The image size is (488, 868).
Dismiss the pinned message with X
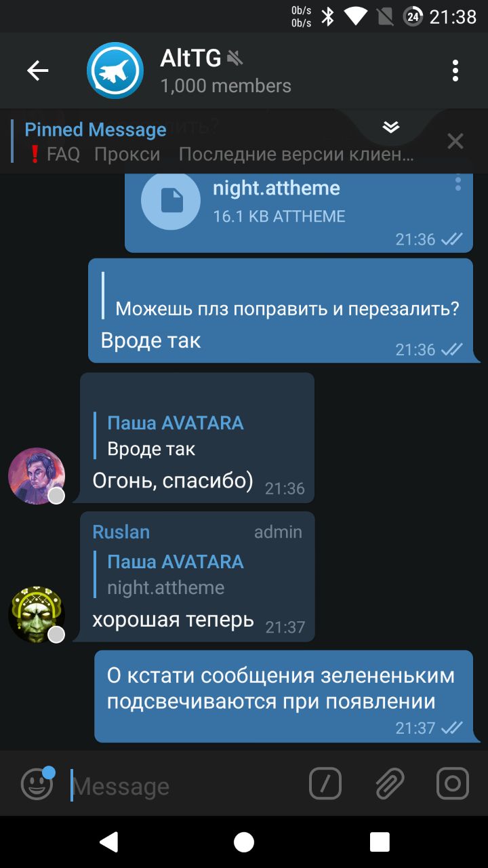455,141
